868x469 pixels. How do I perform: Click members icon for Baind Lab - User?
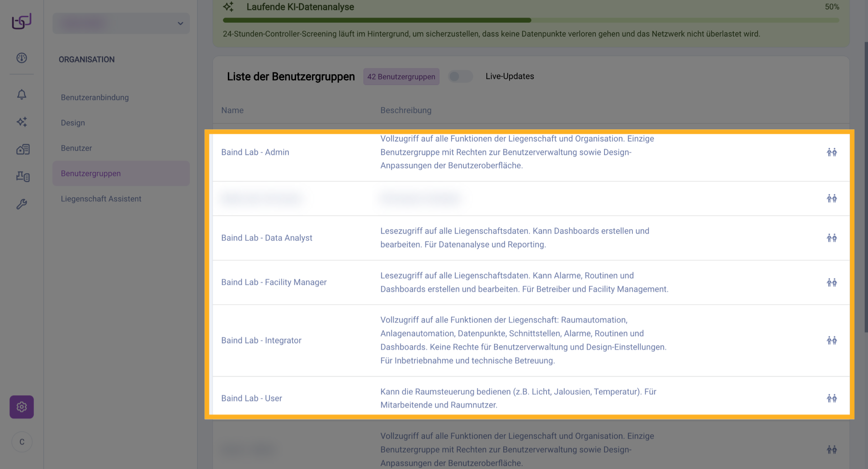point(831,398)
